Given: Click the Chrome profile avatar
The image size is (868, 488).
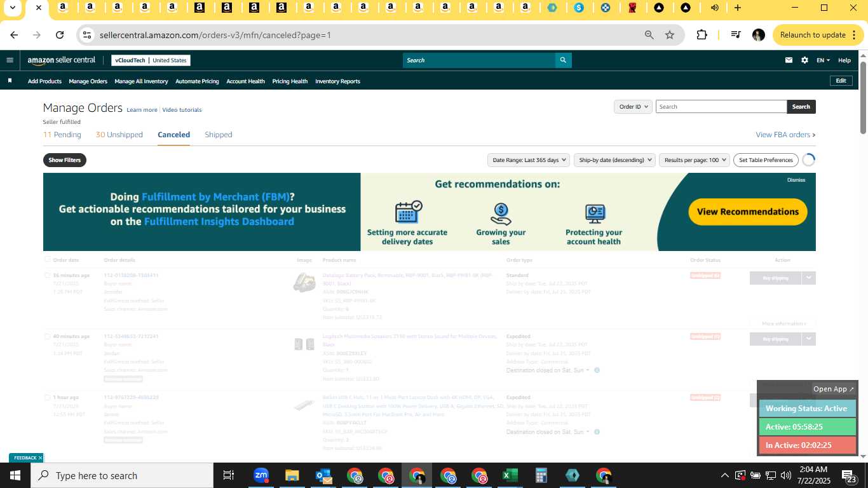Looking at the screenshot, I should pos(758,35).
